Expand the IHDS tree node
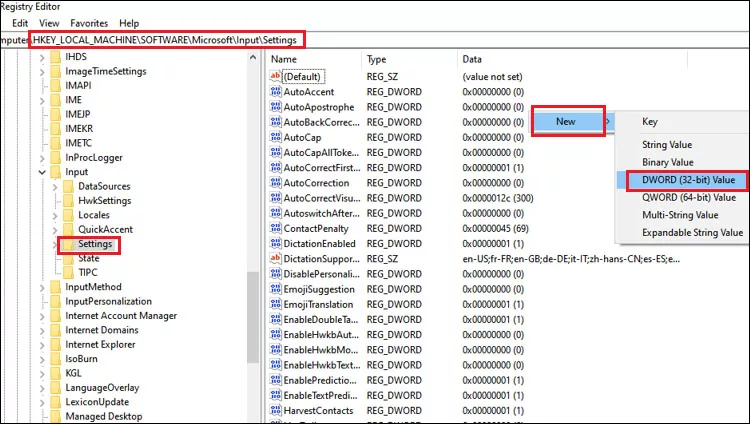 [42, 58]
